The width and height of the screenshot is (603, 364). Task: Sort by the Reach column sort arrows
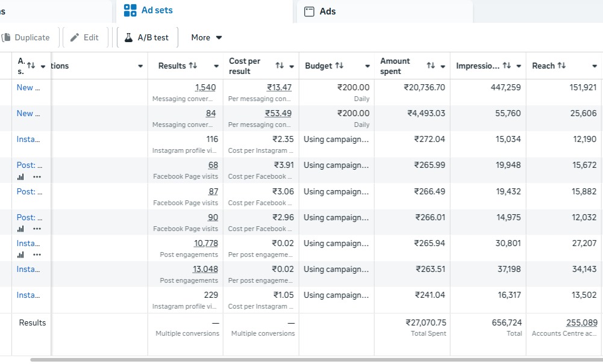(x=561, y=66)
